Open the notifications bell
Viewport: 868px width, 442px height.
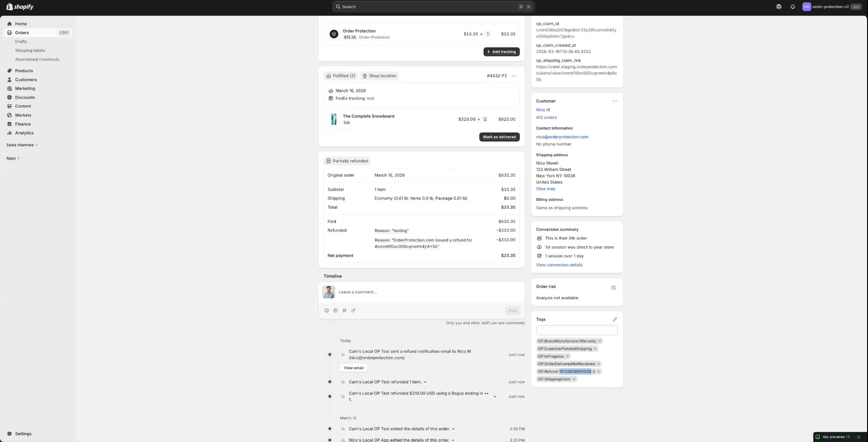coord(793,7)
